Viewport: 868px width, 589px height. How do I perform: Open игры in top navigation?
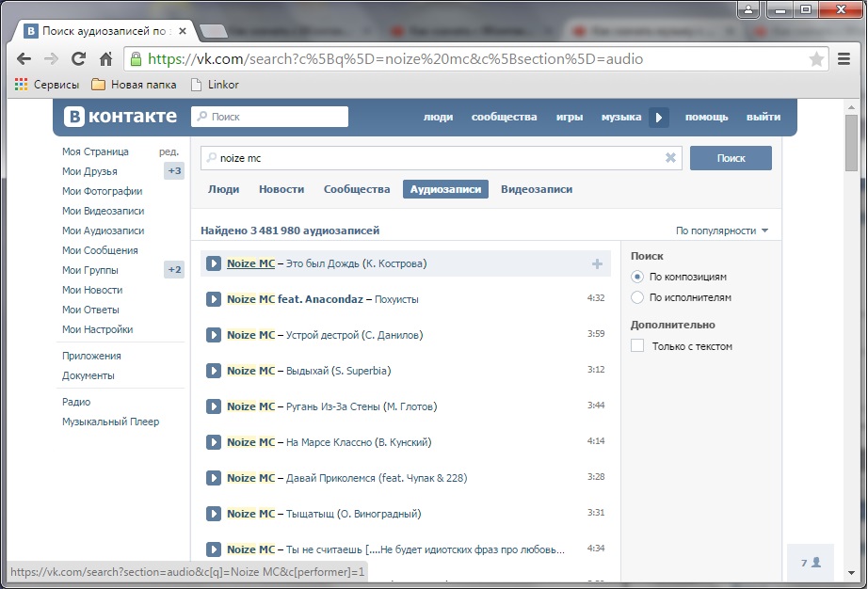click(569, 118)
